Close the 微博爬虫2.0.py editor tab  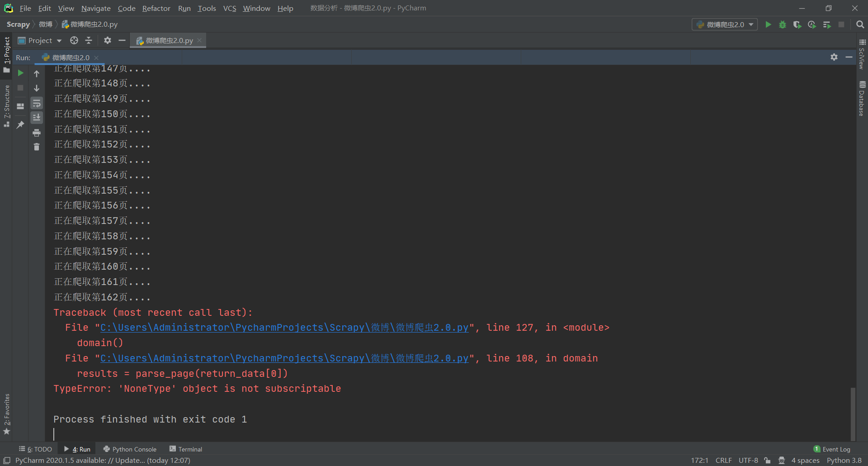(199, 40)
